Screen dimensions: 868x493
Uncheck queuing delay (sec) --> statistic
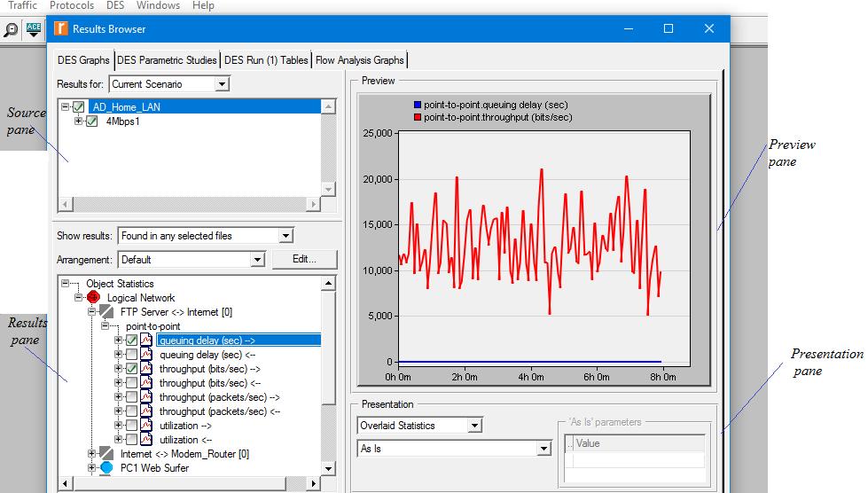pyautogui.click(x=132, y=340)
